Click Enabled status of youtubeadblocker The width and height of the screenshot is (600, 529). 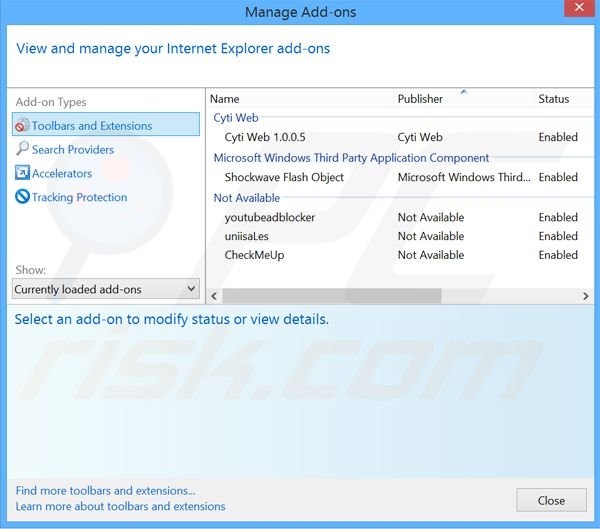[558, 217]
